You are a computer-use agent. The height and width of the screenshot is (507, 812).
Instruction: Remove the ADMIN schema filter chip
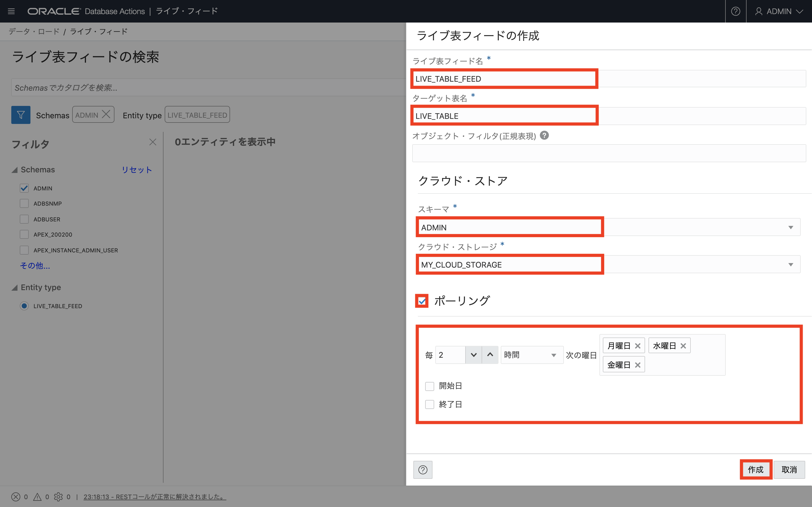[x=106, y=115]
